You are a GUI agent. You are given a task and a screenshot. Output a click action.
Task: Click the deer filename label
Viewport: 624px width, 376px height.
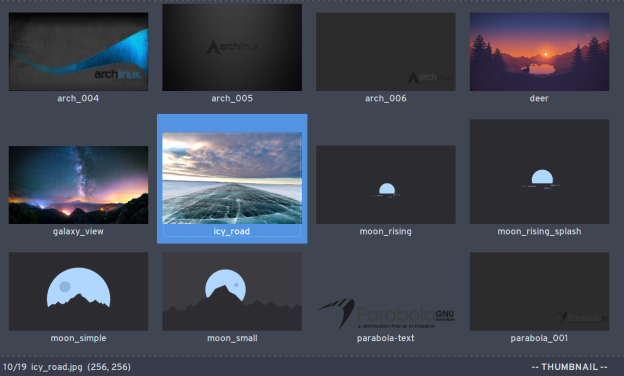point(539,98)
